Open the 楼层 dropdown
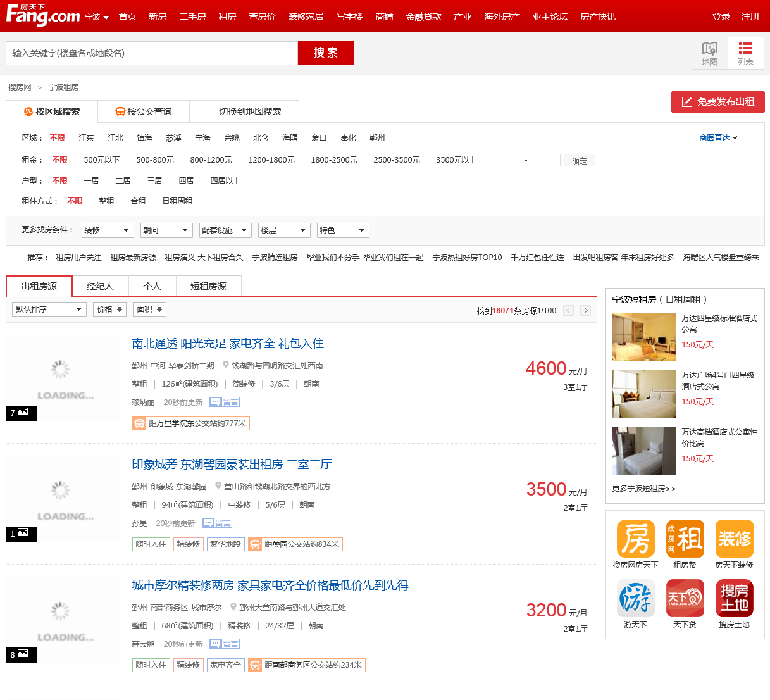 pyautogui.click(x=284, y=230)
